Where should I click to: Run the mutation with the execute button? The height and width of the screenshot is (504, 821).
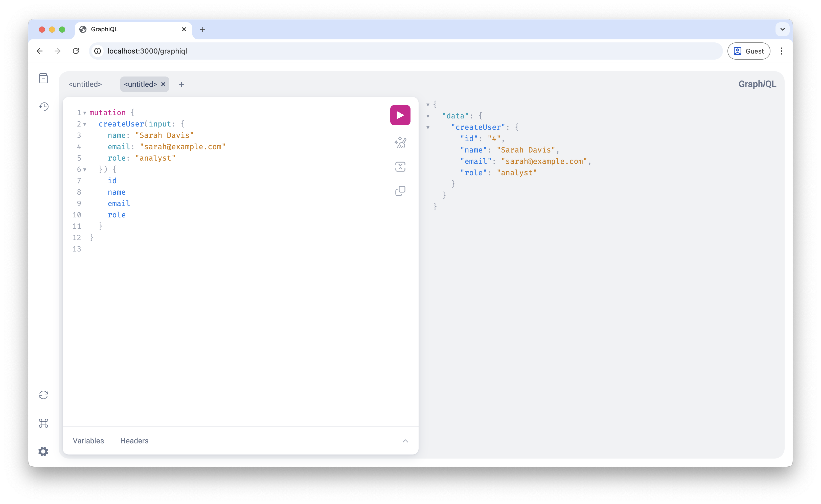[x=400, y=115]
